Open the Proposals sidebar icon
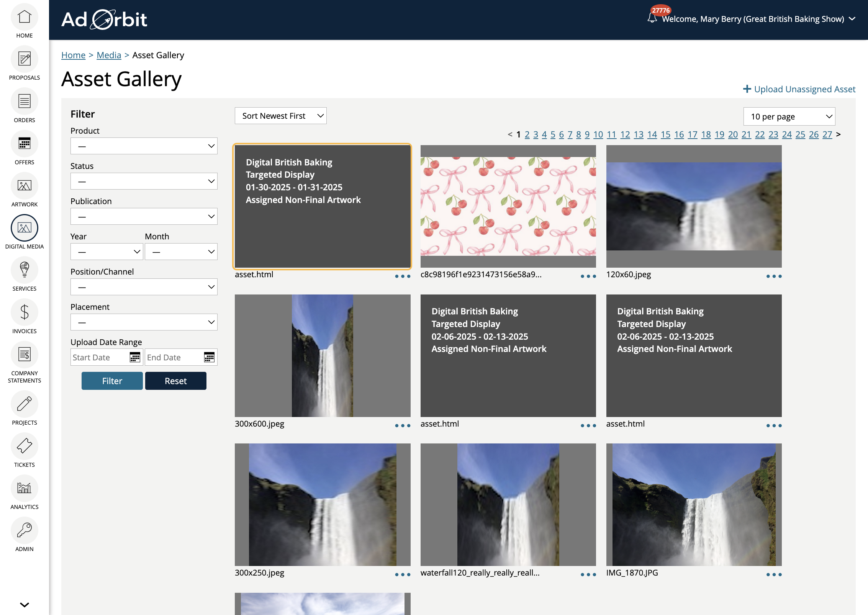The image size is (868, 615). pos(25,60)
